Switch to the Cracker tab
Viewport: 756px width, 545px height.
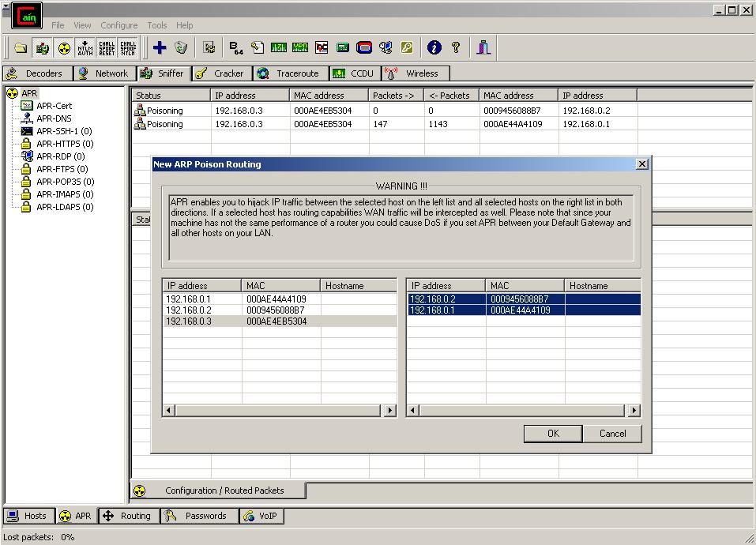(x=222, y=73)
